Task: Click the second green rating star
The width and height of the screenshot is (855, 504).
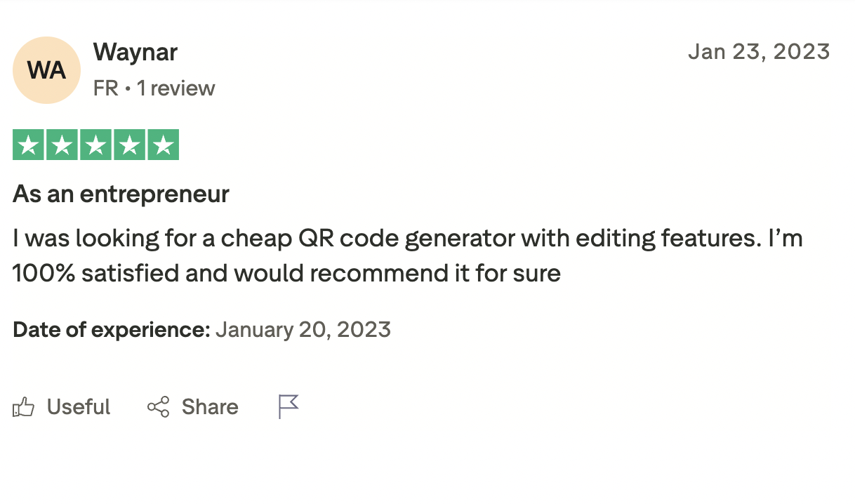Action: (62, 145)
